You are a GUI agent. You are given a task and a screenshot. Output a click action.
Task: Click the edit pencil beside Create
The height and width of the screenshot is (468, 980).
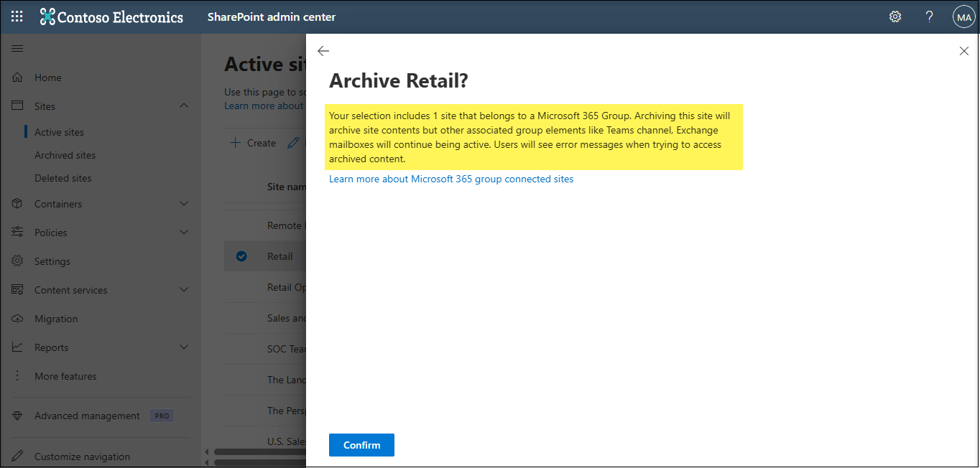[294, 143]
